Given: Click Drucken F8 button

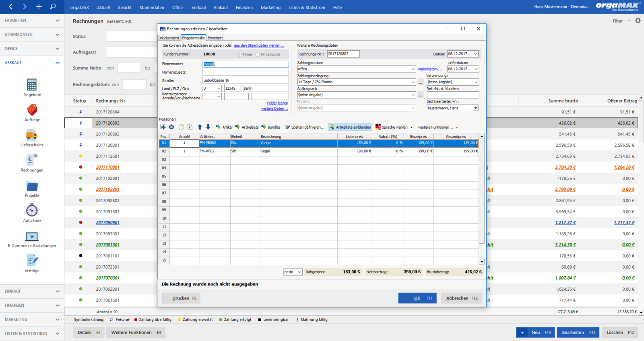Looking at the screenshot, I should pyautogui.click(x=181, y=298).
